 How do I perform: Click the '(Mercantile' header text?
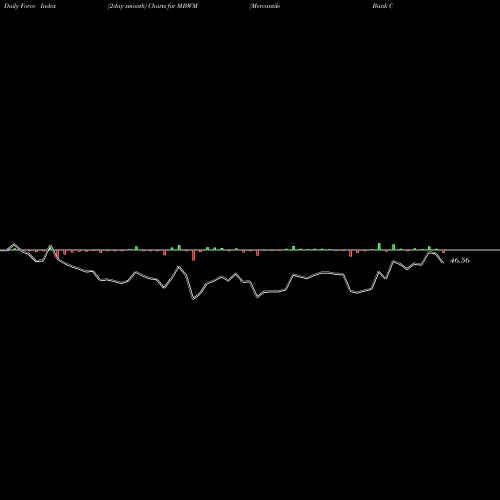tap(265, 6)
